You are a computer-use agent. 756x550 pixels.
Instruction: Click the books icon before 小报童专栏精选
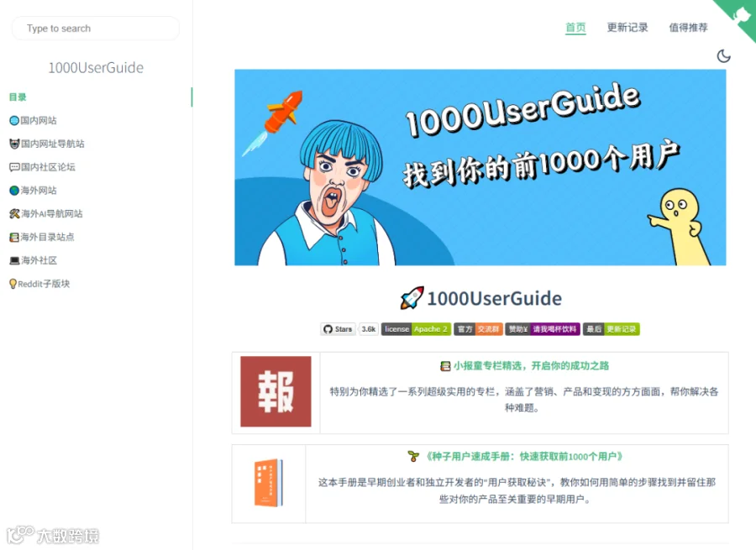[x=445, y=366]
